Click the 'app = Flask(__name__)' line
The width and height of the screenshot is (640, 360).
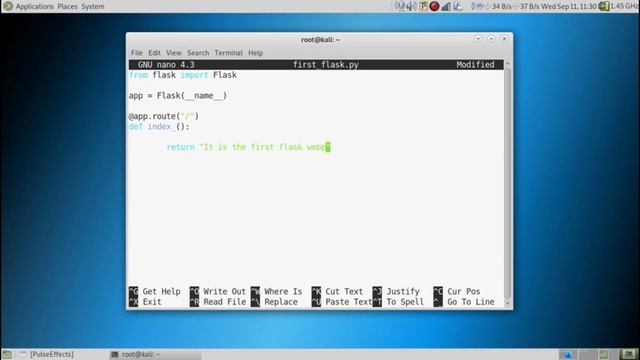pos(178,96)
